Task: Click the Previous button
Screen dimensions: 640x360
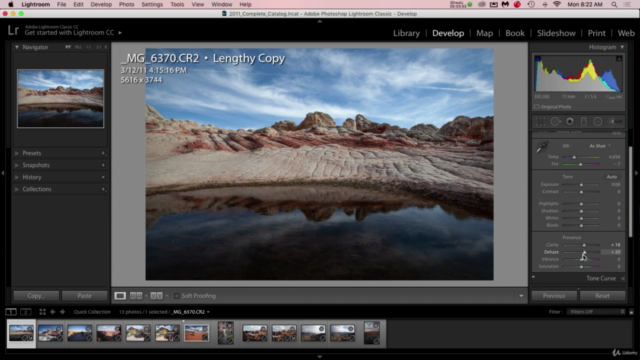Action: coord(554,296)
